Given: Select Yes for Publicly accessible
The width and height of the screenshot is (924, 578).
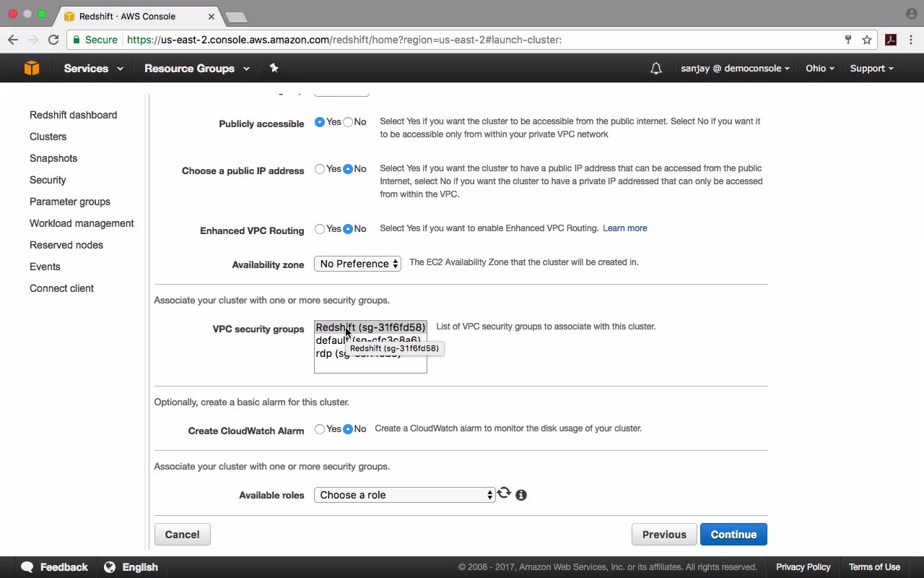Looking at the screenshot, I should tap(320, 122).
